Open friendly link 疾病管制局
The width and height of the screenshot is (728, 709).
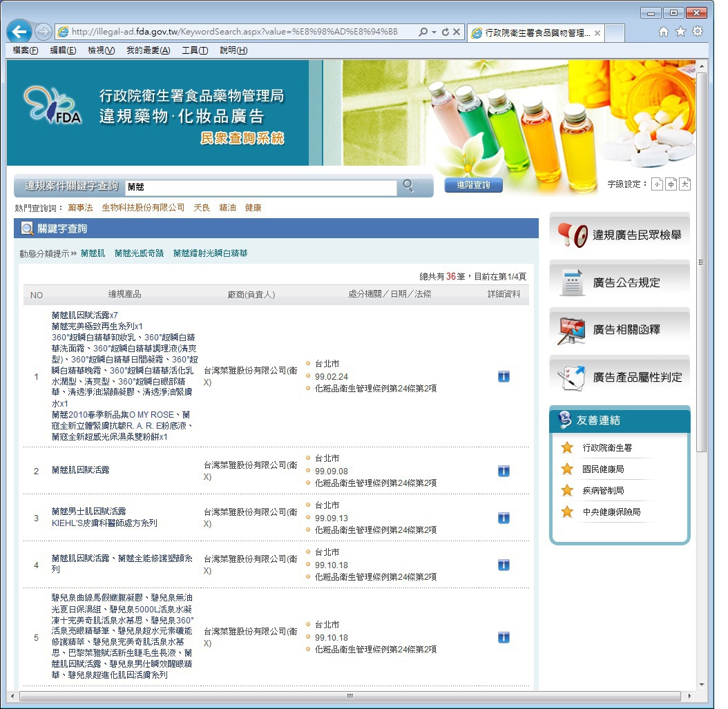(603, 490)
